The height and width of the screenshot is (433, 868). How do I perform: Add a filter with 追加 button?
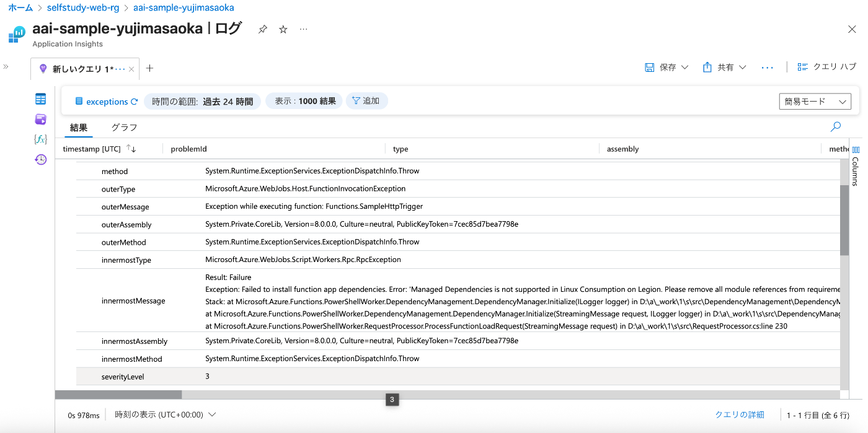(x=366, y=101)
